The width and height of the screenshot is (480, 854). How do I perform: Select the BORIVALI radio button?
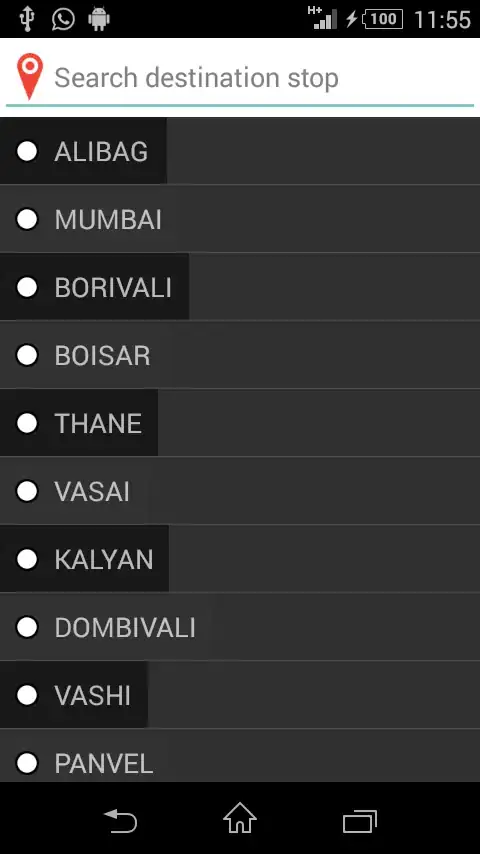pos(27,287)
